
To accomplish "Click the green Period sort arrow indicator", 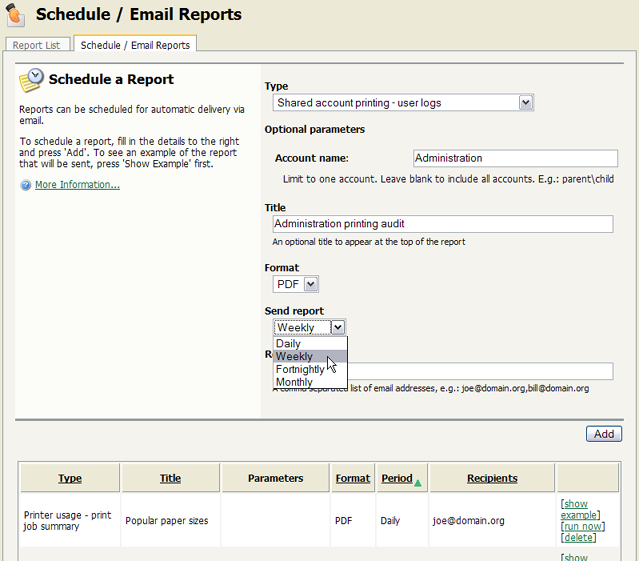I will click(x=418, y=483).
